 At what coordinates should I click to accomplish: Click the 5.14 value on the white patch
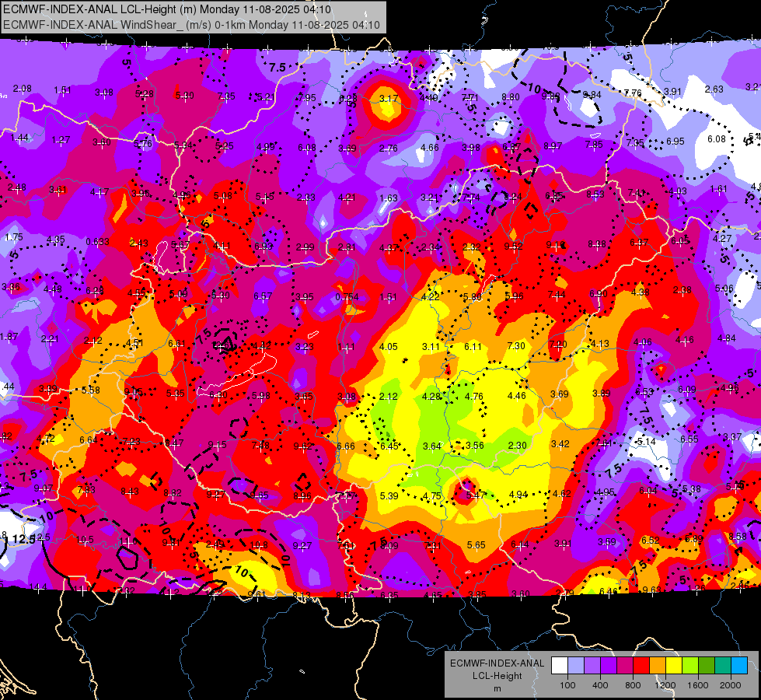tap(646, 442)
